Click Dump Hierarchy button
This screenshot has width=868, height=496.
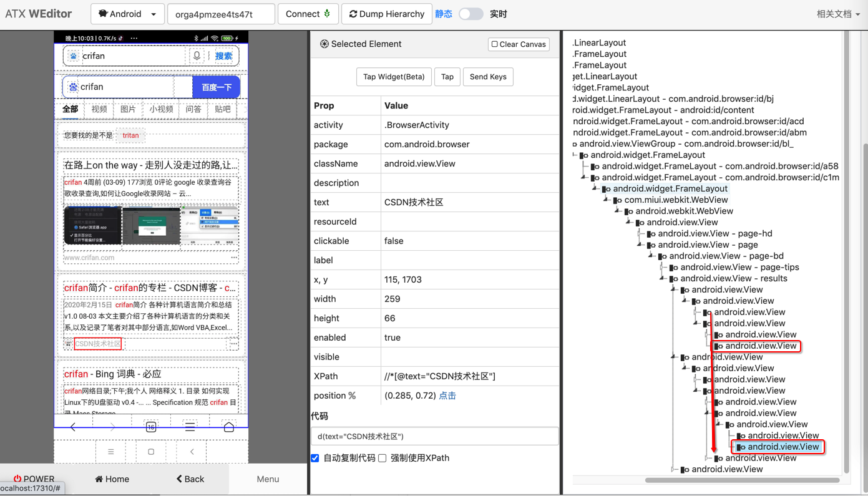pos(387,14)
